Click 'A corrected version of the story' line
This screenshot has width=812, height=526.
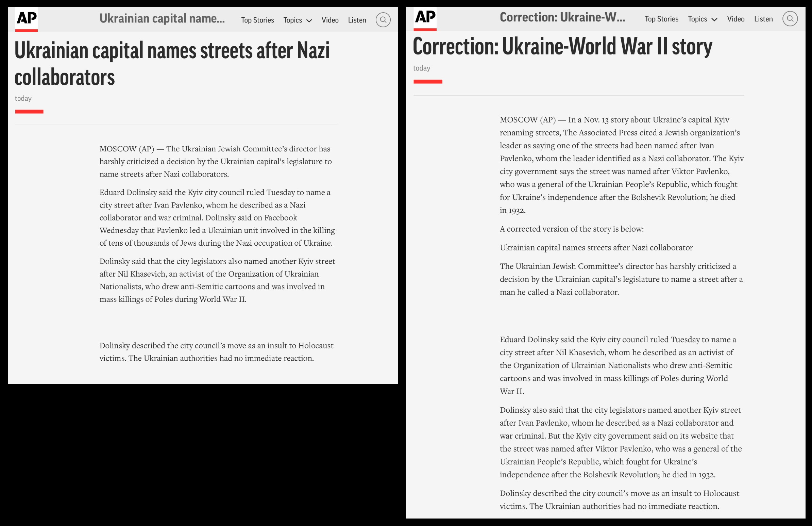tap(572, 229)
